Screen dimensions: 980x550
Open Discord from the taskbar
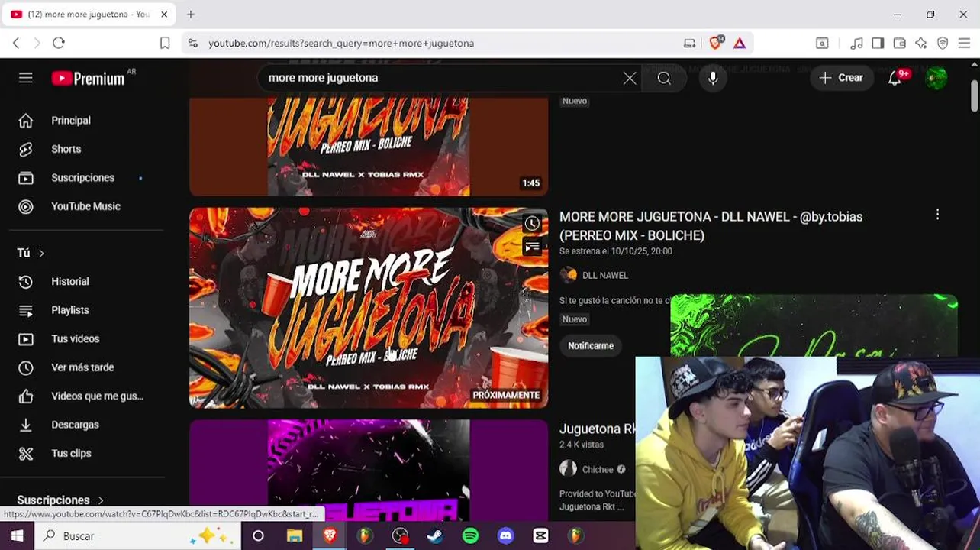505,536
